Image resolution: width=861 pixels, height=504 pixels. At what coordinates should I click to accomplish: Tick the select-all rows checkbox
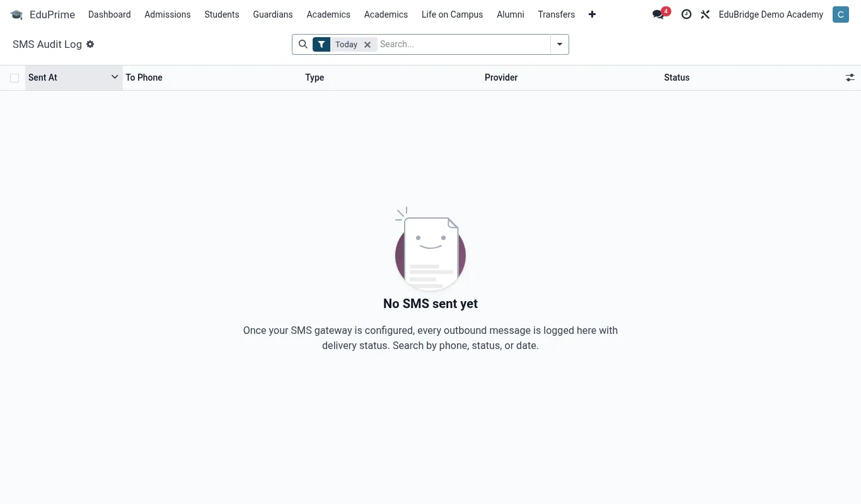tap(14, 78)
